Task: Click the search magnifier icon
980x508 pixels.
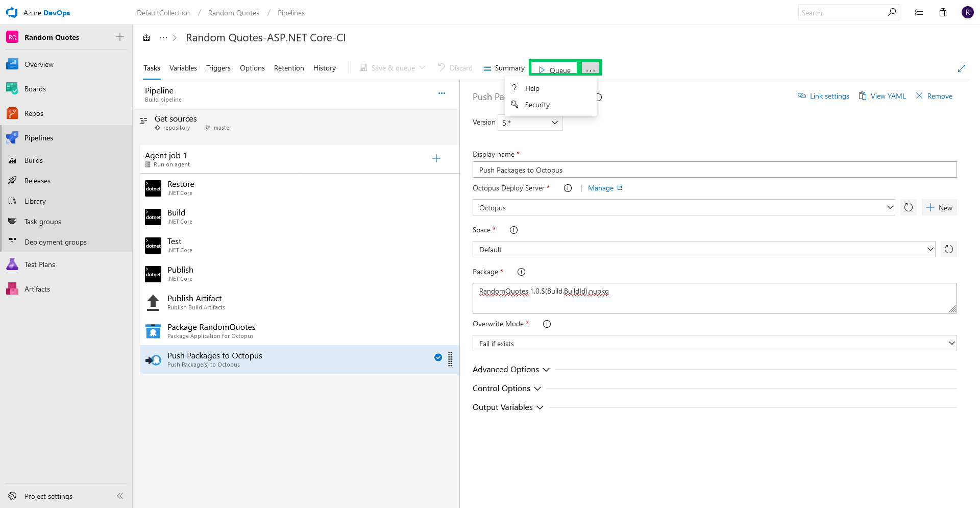Action: [892, 12]
